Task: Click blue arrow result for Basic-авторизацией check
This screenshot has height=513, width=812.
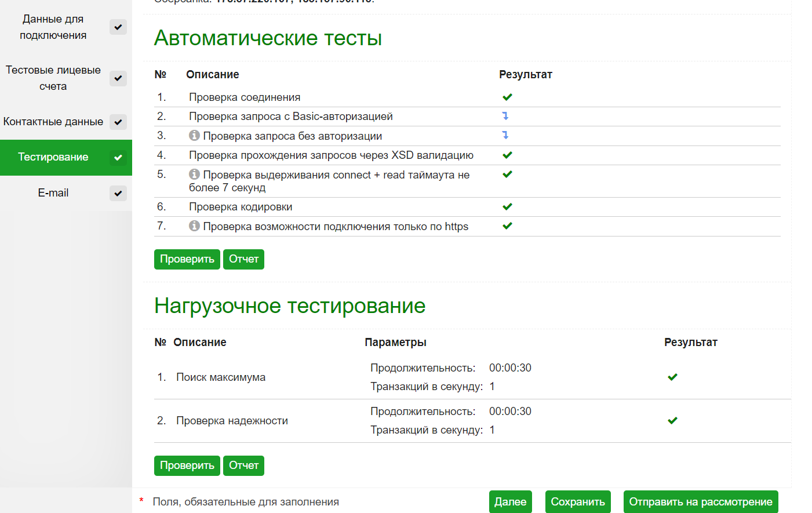Action: point(505,116)
